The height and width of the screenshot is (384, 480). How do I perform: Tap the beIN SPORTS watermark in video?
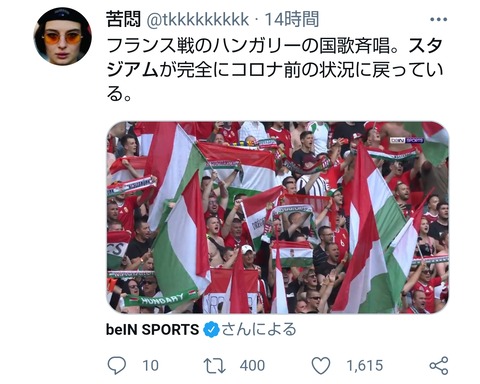point(407,140)
